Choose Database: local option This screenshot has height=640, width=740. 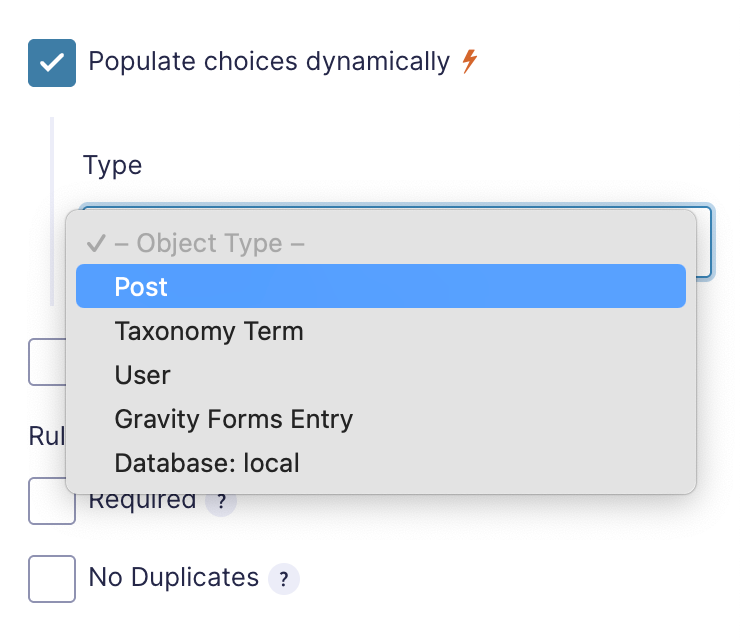click(x=381, y=463)
